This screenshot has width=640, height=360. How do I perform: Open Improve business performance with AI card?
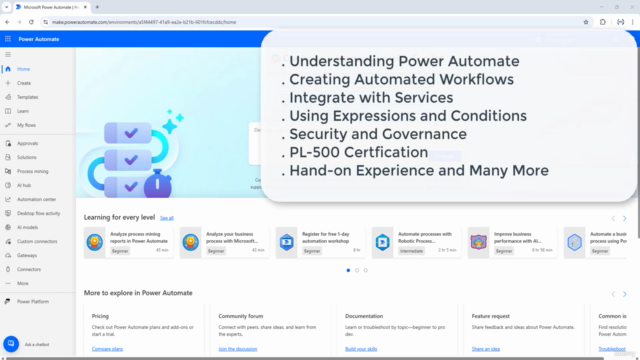coord(512,242)
